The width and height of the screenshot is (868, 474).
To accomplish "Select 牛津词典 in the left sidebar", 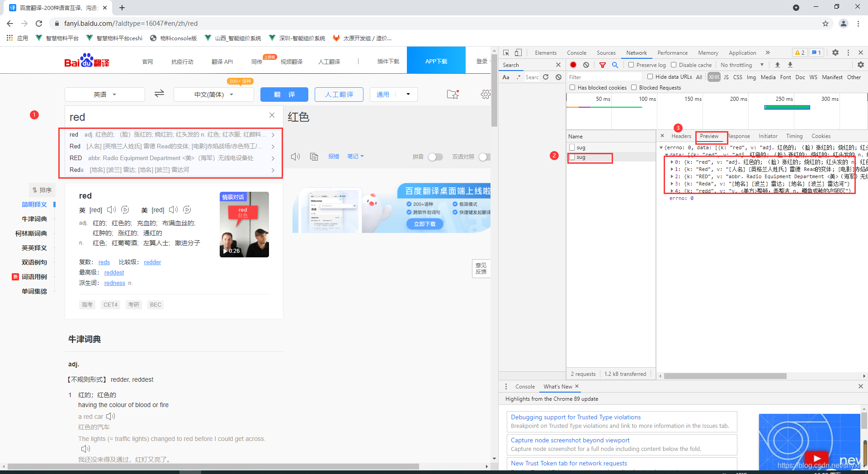I will 34,219.
